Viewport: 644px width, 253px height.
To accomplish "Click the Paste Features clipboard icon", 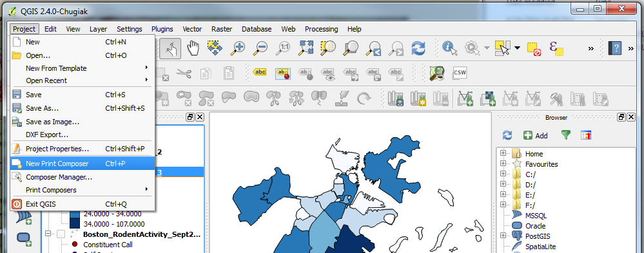I will click(x=228, y=73).
